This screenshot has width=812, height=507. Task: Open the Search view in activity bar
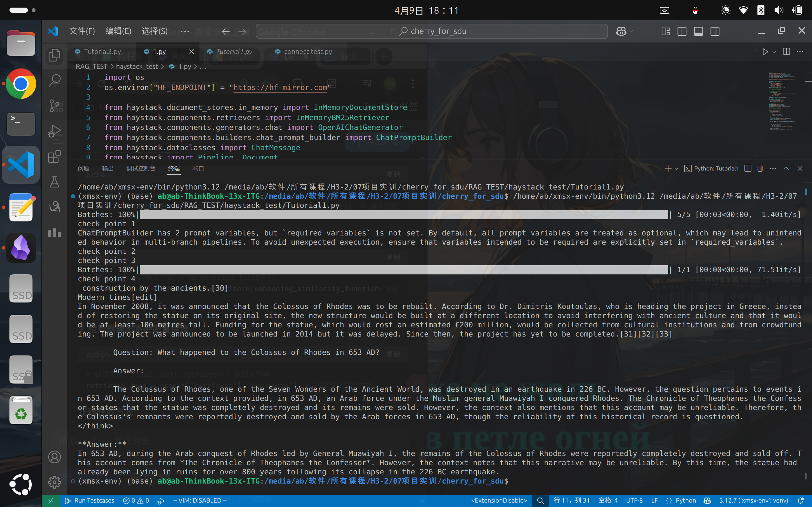click(54, 80)
